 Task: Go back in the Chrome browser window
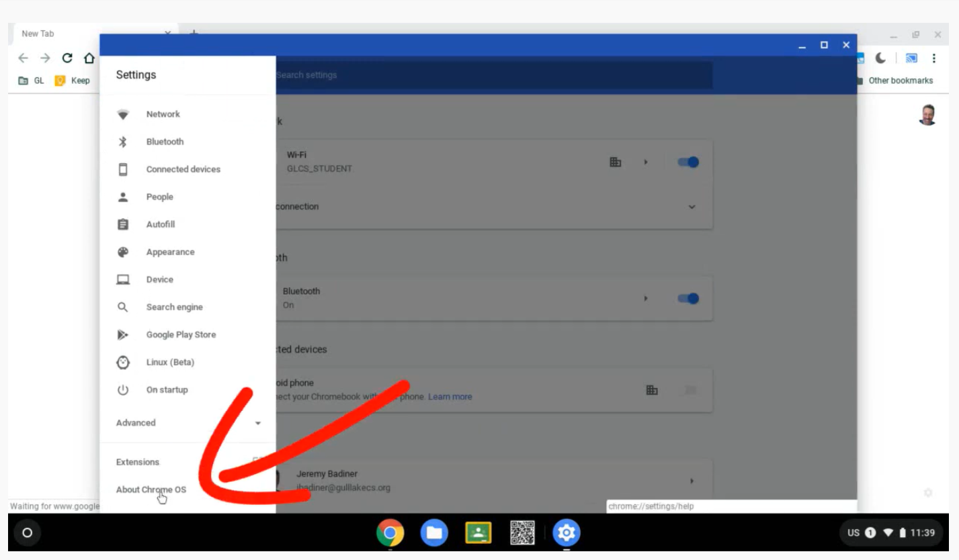coord(24,58)
